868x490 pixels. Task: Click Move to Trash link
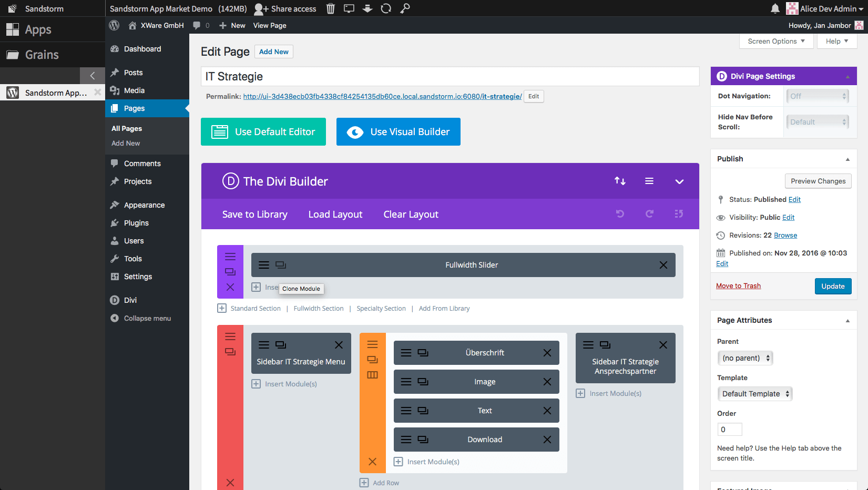click(x=738, y=286)
